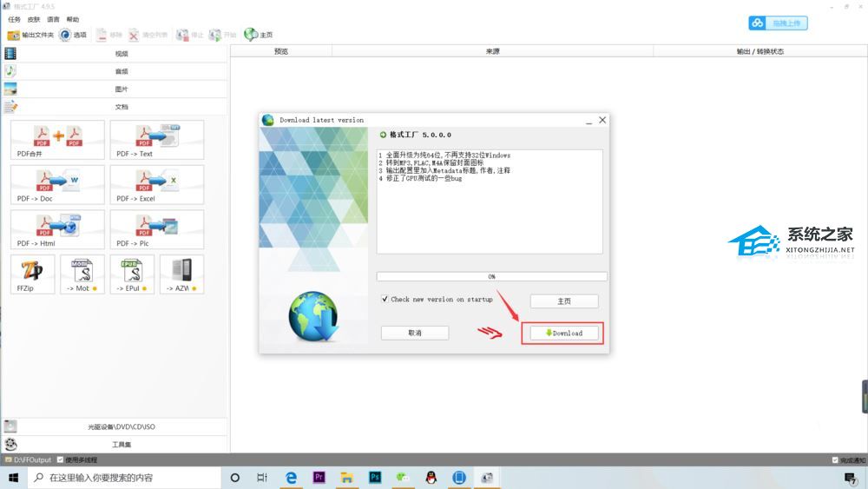
Task: Click the Output Folder (输出文件夹) toolbar button
Action: 31,35
